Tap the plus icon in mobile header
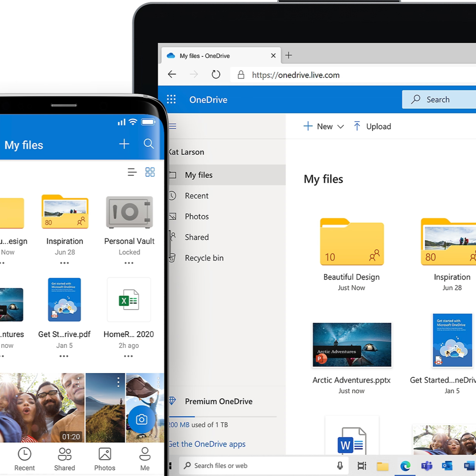The height and width of the screenshot is (476, 476). click(x=124, y=144)
